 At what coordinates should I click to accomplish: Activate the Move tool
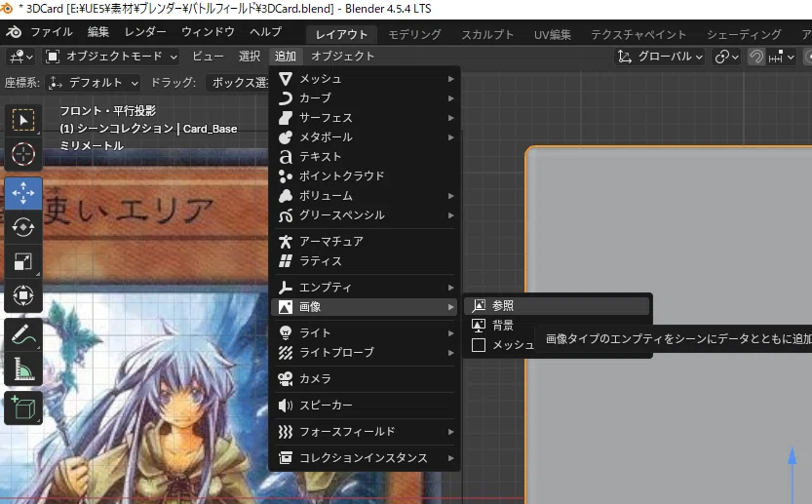23,193
